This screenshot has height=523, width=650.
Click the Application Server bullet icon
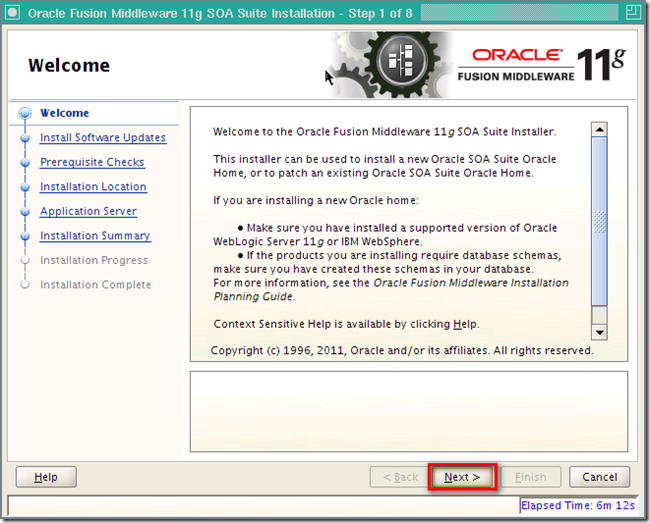(25, 211)
